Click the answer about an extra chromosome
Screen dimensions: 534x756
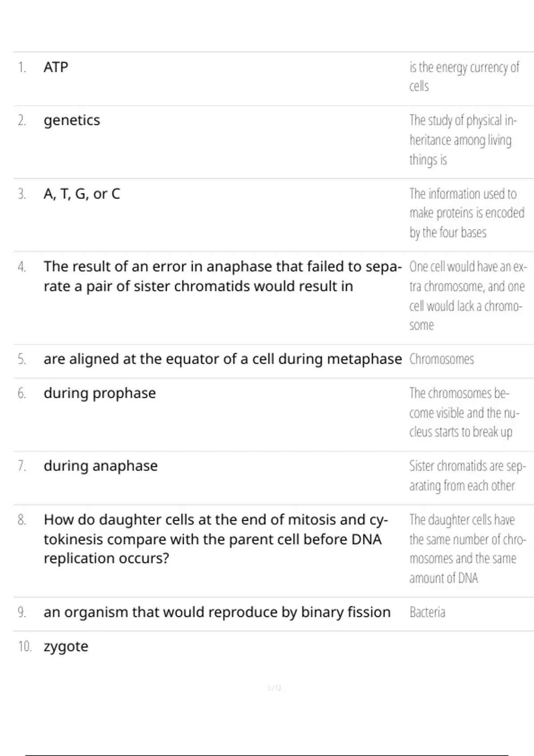(x=467, y=296)
